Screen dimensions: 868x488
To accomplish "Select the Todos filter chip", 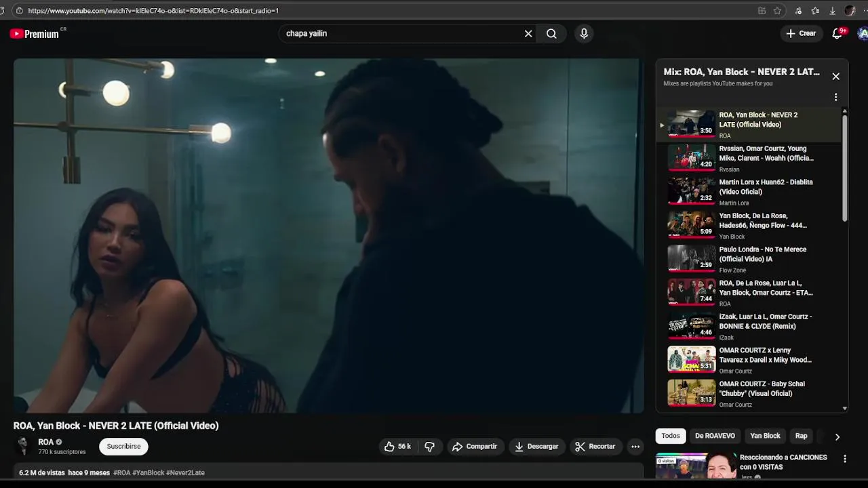I will pyautogui.click(x=671, y=436).
